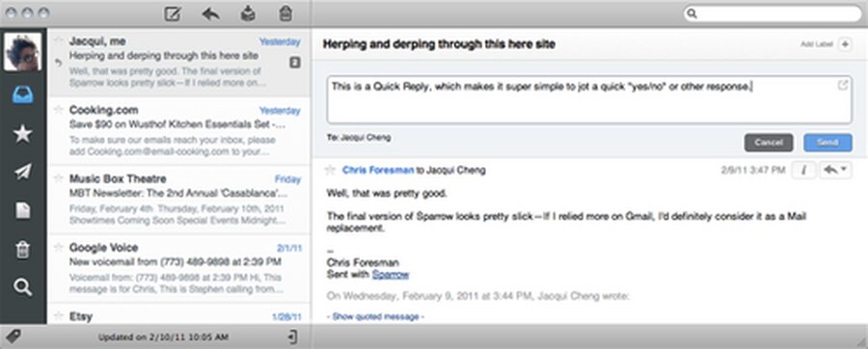Click the quick reply text box
This screenshot has width=868, height=349.
(589, 99)
